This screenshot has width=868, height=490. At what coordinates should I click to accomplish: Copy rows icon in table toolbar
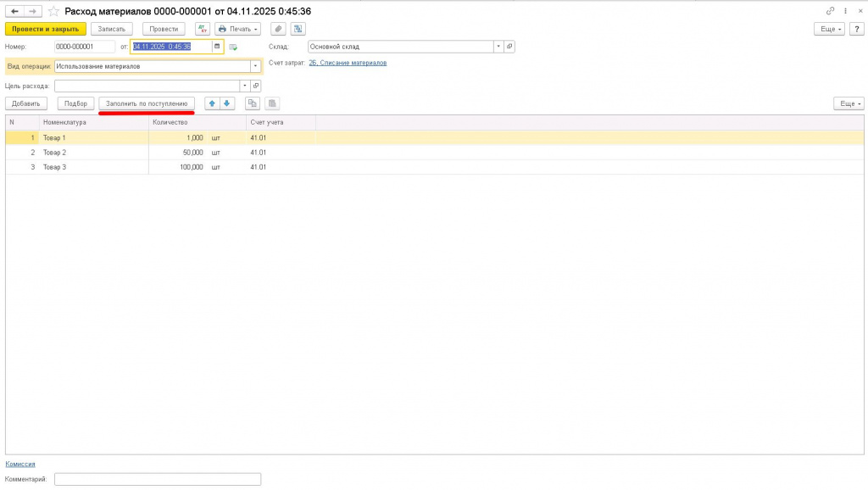click(x=253, y=103)
